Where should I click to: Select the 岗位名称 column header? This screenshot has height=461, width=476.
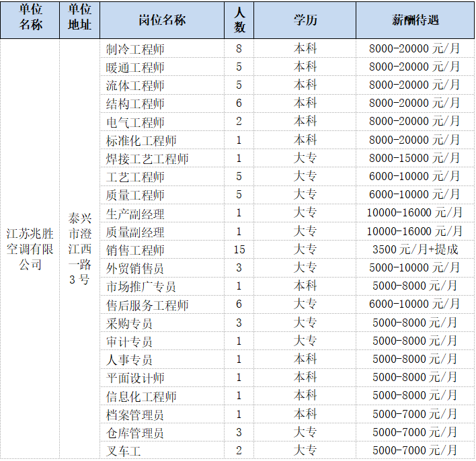[x=162, y=20]
